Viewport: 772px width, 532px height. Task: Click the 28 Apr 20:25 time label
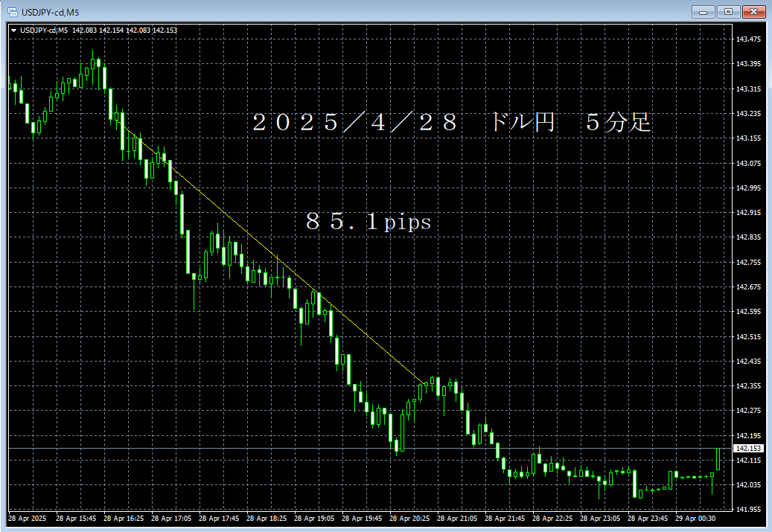pos(409,518)
